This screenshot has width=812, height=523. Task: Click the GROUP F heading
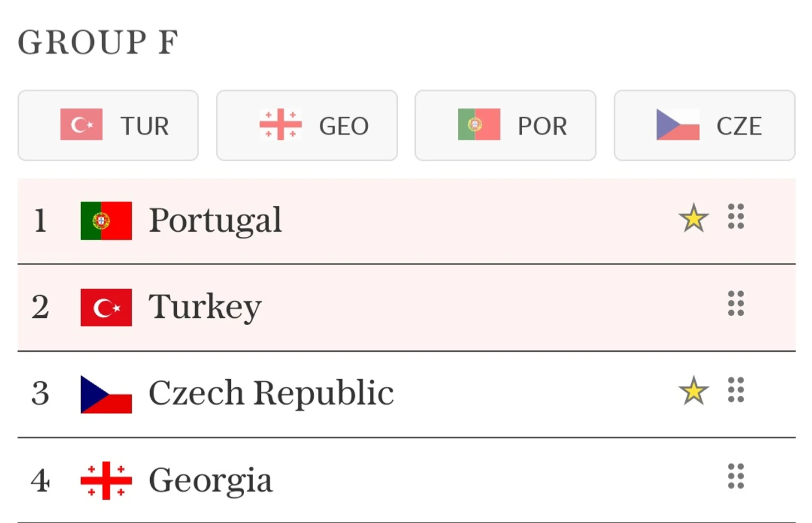tap(98, 42)
